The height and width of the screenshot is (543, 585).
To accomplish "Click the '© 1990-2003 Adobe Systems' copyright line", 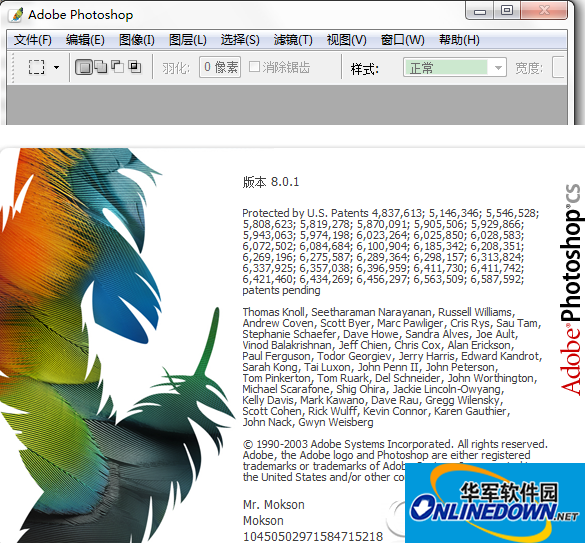I will (x=395, y=444).
